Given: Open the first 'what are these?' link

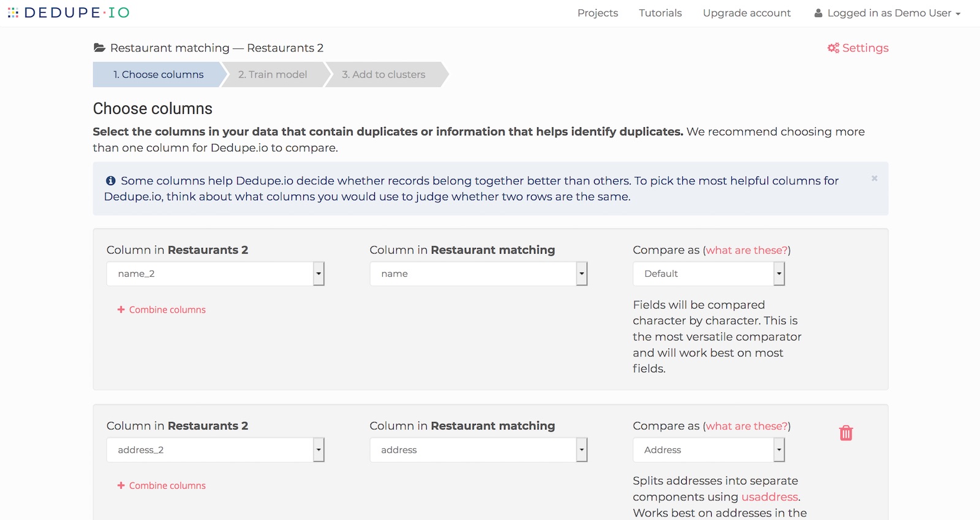Looking at the screenshot, I should click(747, 250).
